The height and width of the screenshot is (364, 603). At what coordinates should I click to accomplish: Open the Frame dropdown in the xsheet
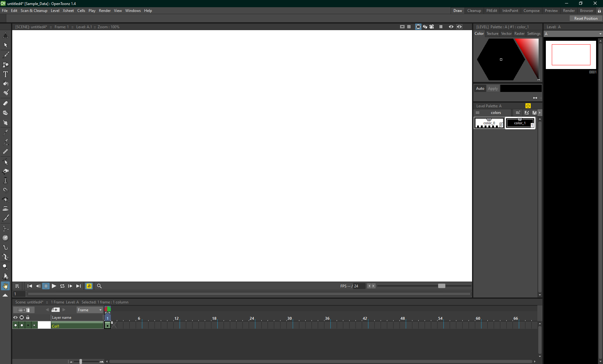90,310
